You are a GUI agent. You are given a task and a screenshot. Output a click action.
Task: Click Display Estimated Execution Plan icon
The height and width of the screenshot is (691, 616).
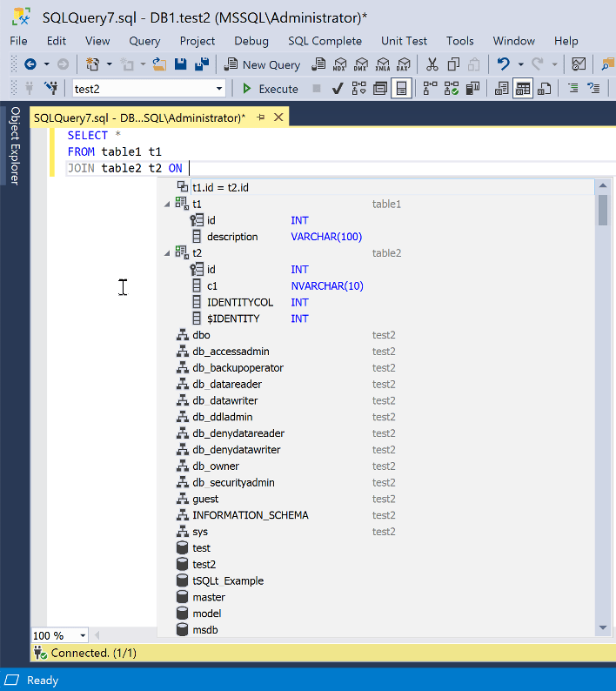coord(358,89)
